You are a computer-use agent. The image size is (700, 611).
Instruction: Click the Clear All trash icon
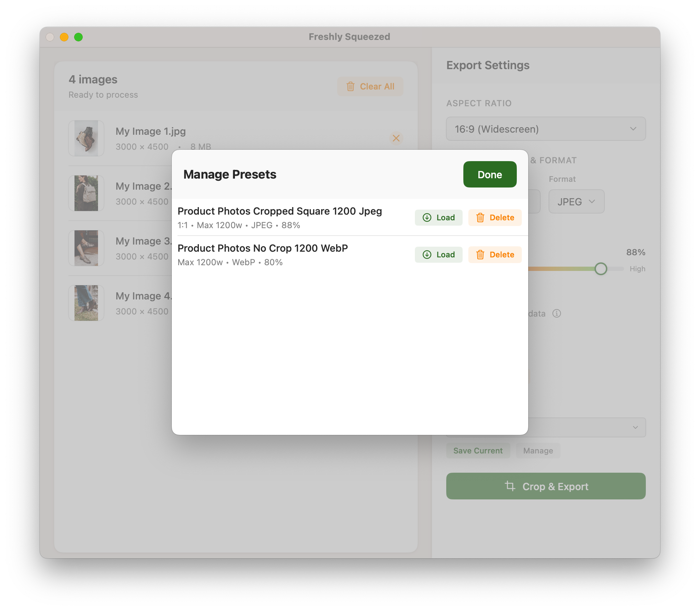(351, 87)
